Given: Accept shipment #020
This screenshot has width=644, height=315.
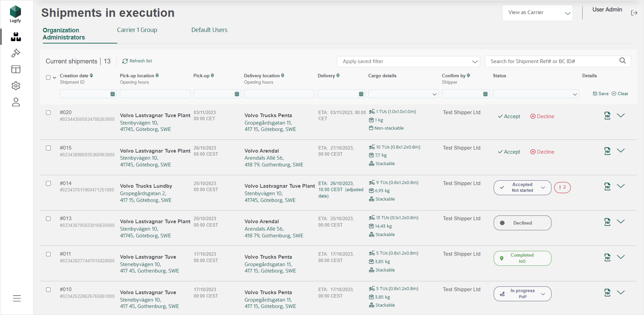Looking at the screenshot, I should coord(509,116).
